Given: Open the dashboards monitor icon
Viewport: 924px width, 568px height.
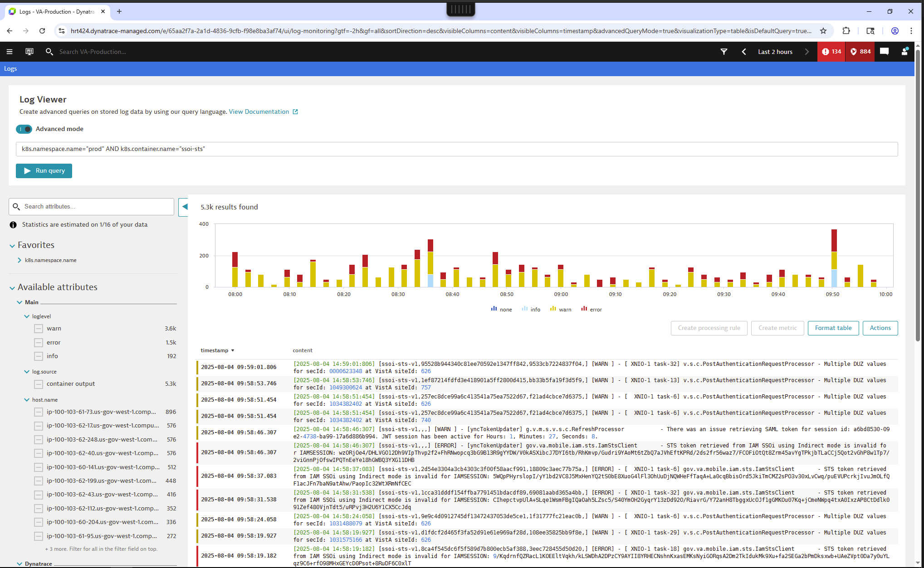Looking at the screenshot, I should [x=29, y=52].
